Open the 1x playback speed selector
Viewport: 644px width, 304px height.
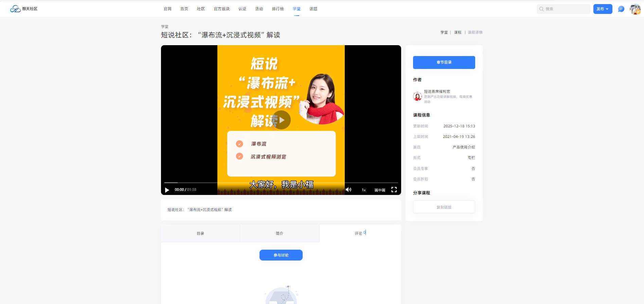pos(364,190)
